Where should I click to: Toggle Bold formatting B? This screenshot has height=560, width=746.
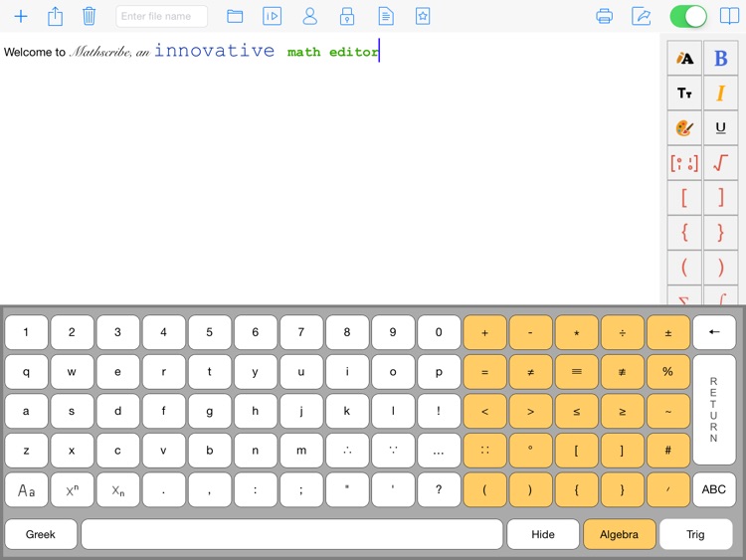point(721,58)
